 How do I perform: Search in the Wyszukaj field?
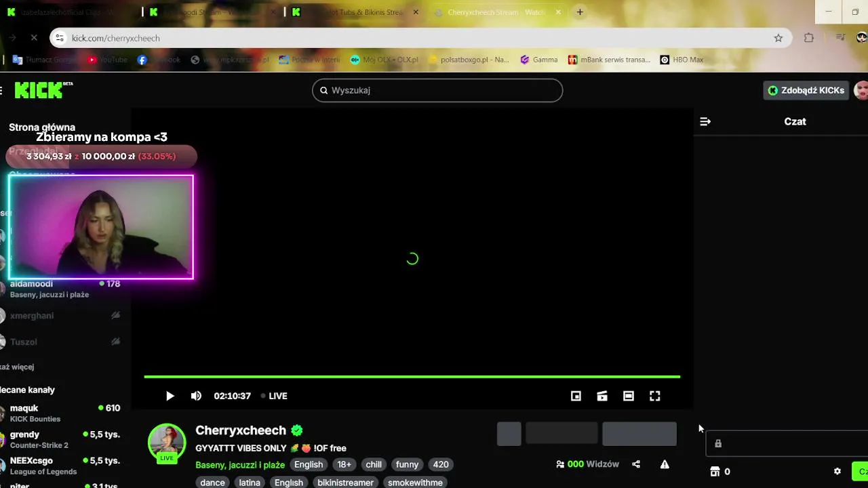click(437, 90)
